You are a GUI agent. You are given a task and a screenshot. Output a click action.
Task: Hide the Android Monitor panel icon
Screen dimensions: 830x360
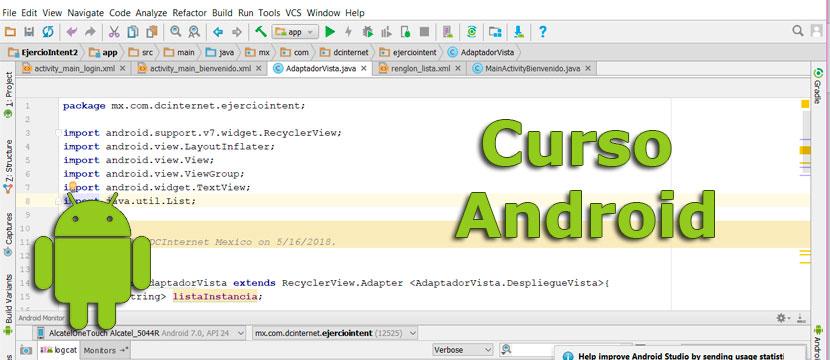[x=800, y=318]
